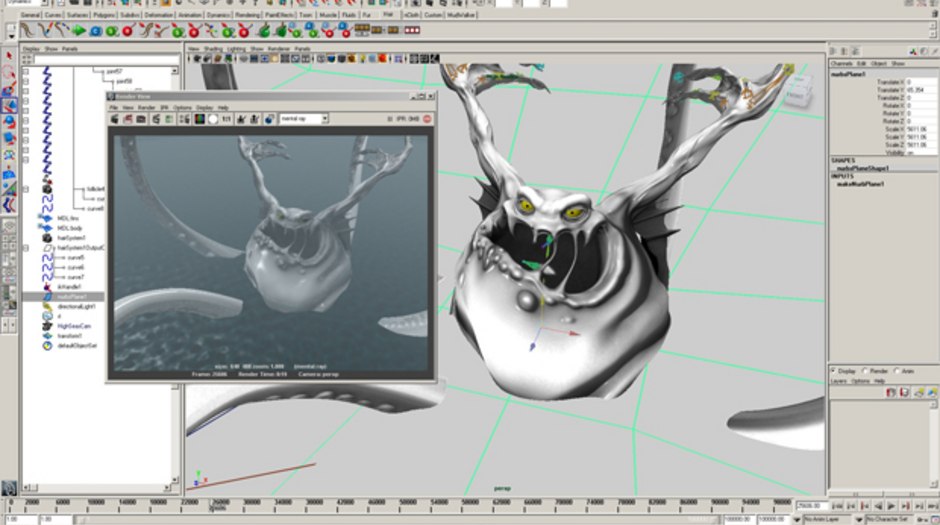Open Layers menu in Layer Editor
The height and width of the screenshot is (525, 940).
(838, 381)
